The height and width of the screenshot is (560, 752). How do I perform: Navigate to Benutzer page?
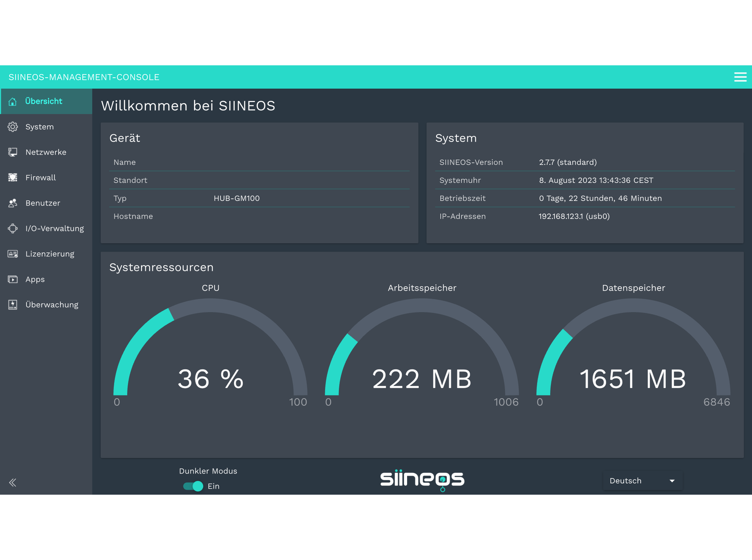pyautogui.click(x=46, y=203)
